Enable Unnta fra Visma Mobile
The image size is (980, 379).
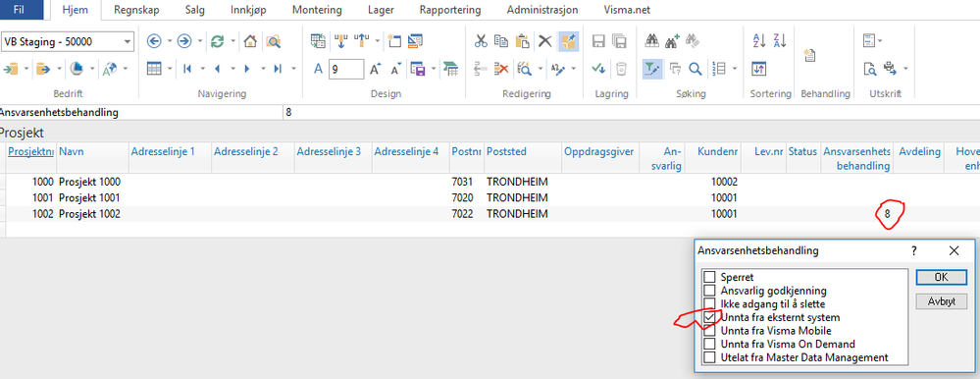[709, 331]
